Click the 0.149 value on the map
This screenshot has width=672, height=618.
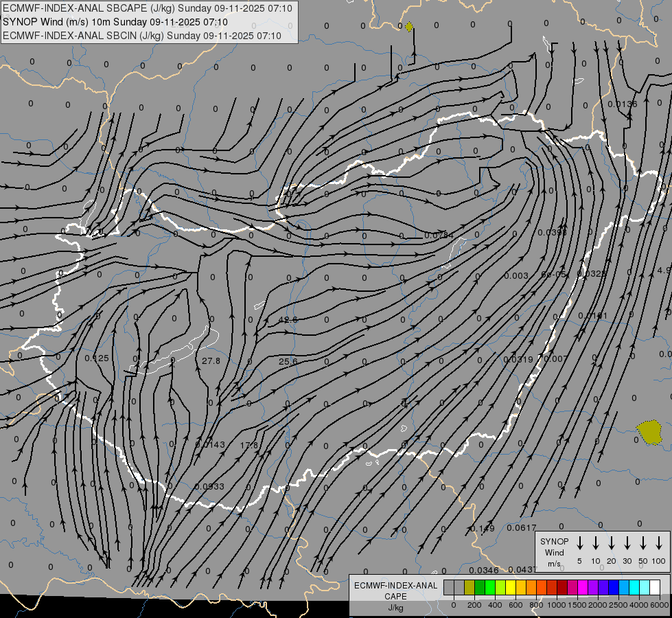(x=482, y=528)
